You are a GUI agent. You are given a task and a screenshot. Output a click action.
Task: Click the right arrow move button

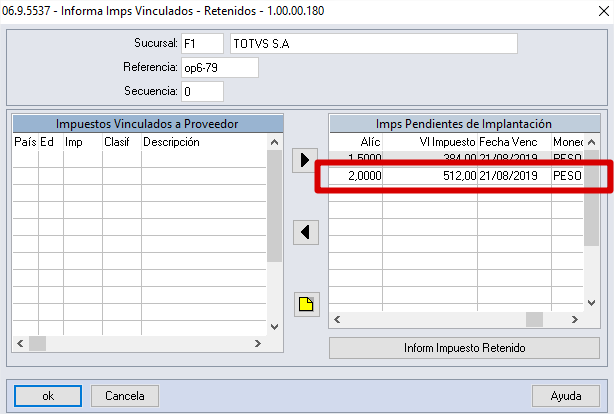click(x=305, y=160)
